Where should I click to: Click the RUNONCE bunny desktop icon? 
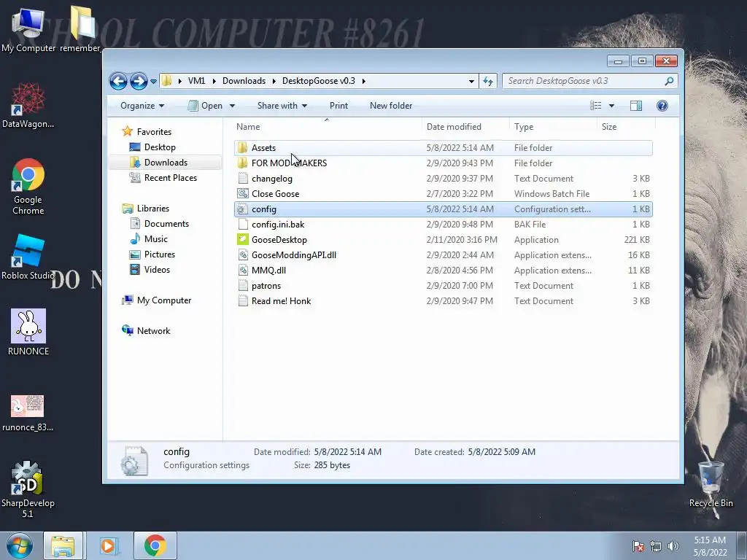[28, 332]
